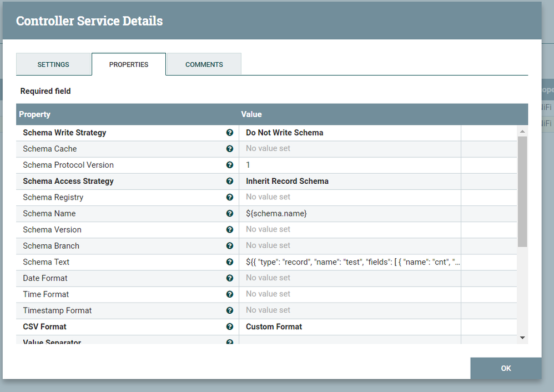The image size is (554, 392).
Task: Click scrollbar down arrow in properties table
Action: coord(522,338)
